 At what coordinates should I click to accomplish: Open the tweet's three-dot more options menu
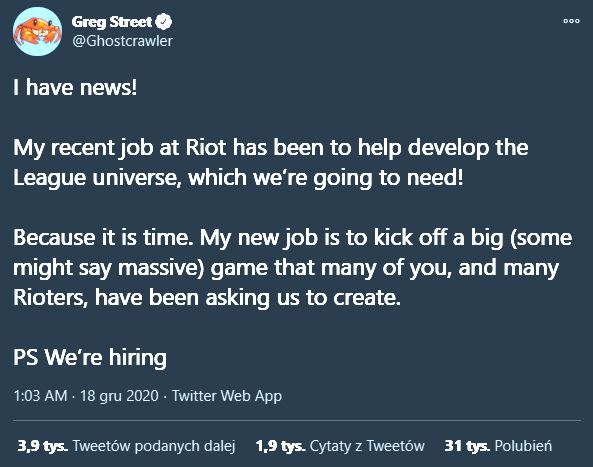571,21
